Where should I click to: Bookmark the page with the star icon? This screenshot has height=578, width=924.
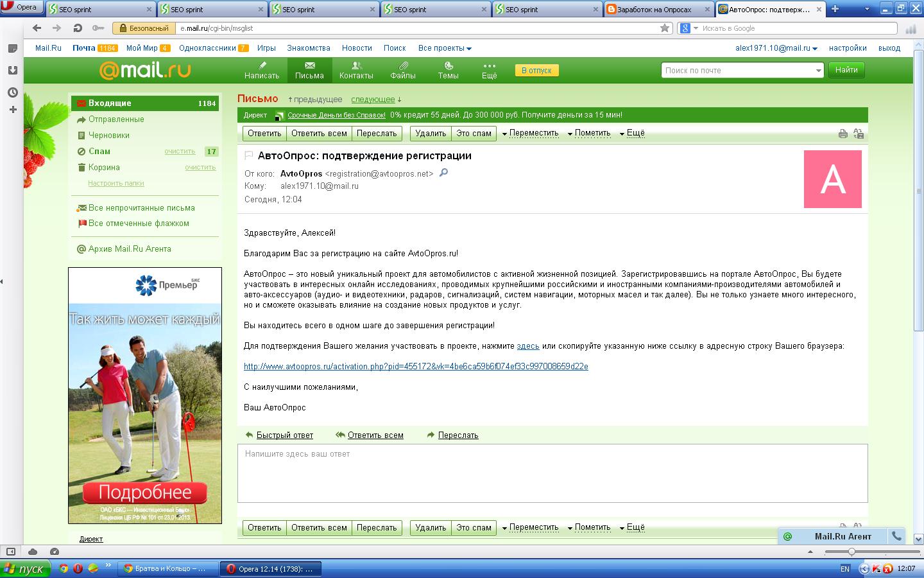[x=665, y=28]
